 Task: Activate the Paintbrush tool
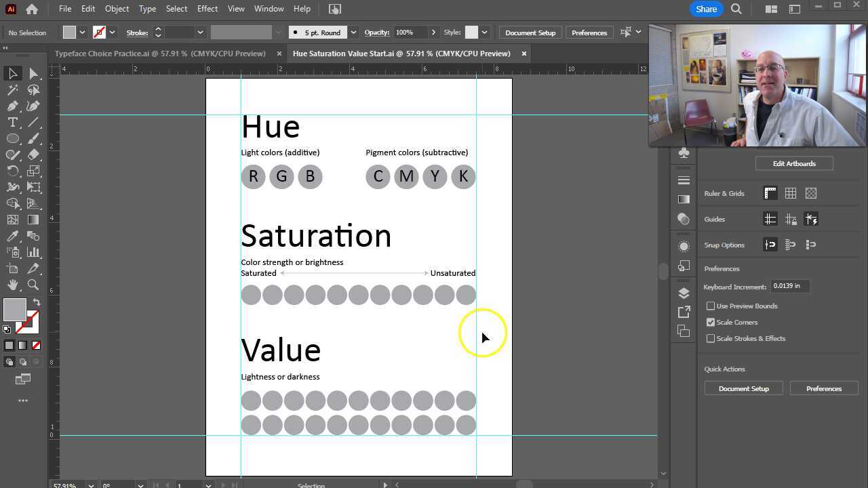click(x=35, y=138)
